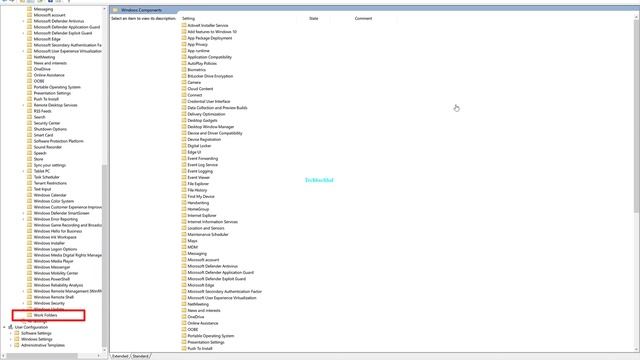Open AutoPlay Policies in the list
The width and height of the screenshot is (640, 360).
click(202, 63)
